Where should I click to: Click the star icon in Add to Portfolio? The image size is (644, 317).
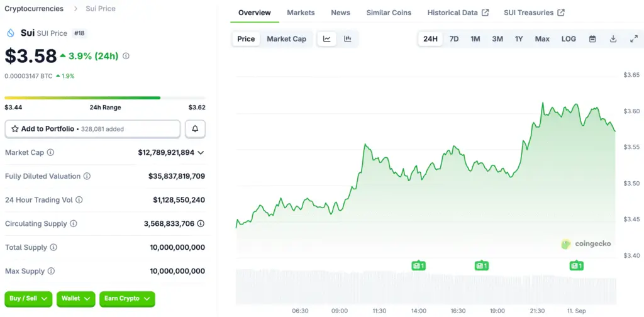(15, 129)
